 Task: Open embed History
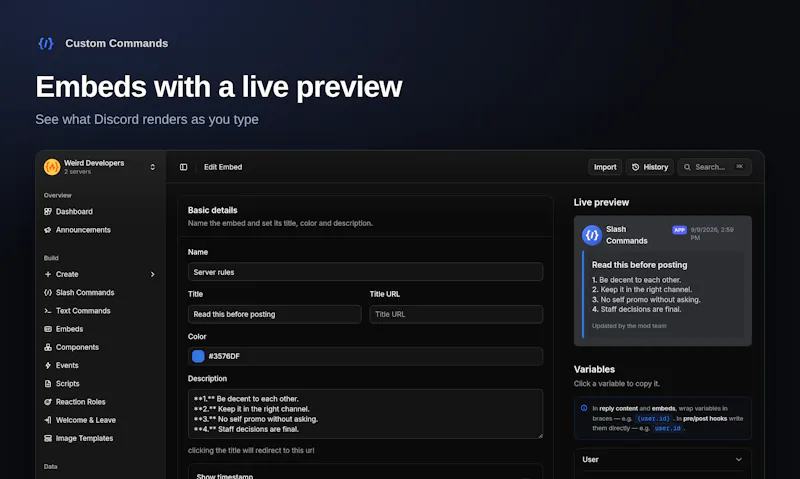(x=650, y=167)
